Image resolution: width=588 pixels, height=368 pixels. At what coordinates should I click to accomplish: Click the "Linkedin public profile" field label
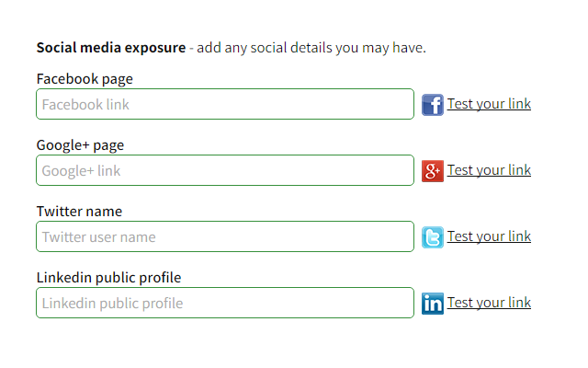(x=108, y=278)
